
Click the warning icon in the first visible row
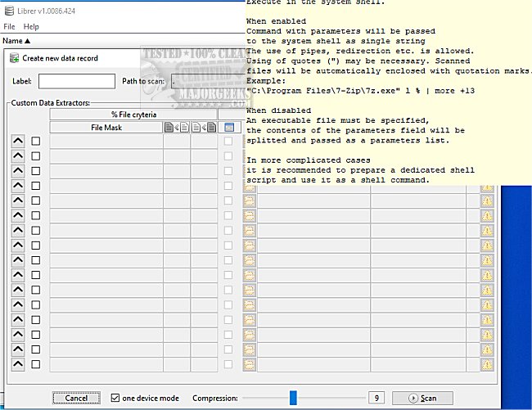click(x=487, y=187)
